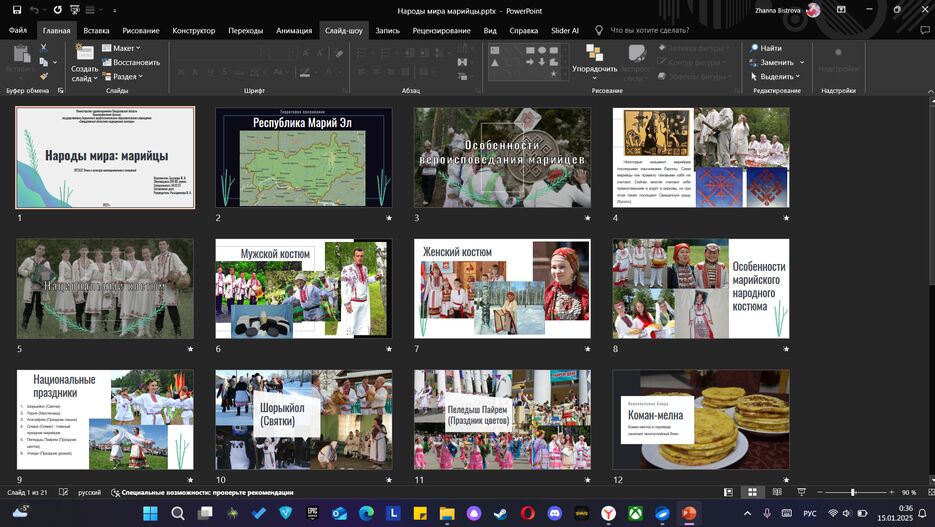Switch to Normal view in status bar
The image size is (935, 527).
[x=728, y=492]
